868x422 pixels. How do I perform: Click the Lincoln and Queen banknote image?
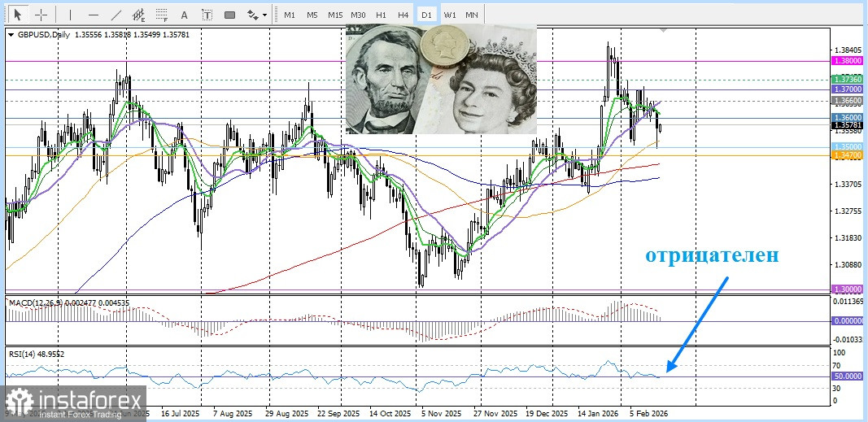(441, 79)
